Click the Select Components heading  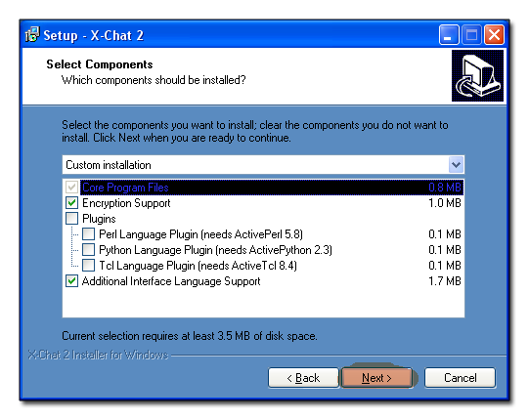click(x=100, y=64)
